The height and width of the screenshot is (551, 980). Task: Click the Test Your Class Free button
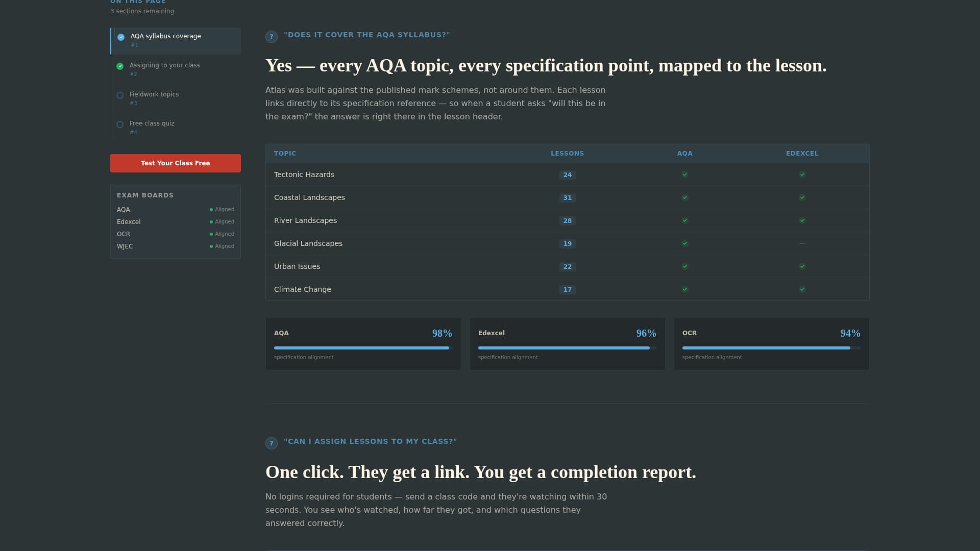(x=176, y=163)
